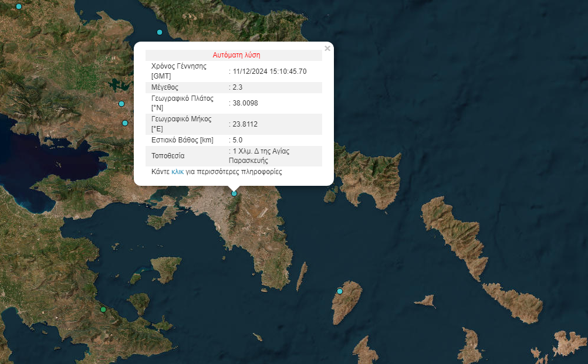Click the 'Αυτόματη λύση' header text

[236, 55]
